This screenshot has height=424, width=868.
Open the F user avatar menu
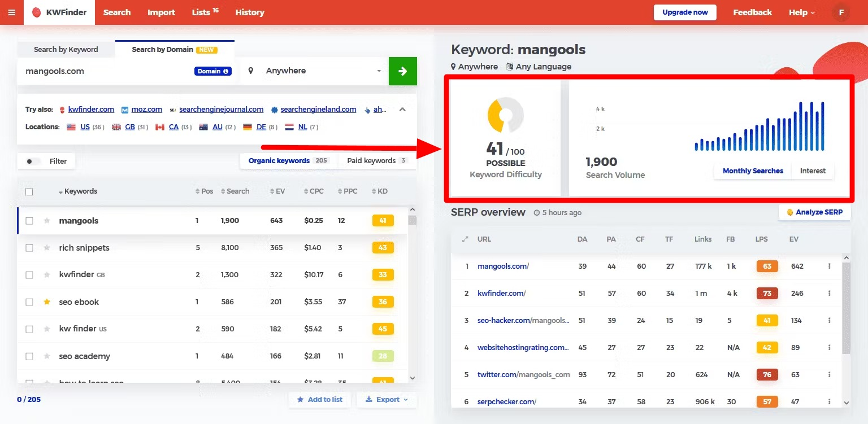tap(841, 12)
